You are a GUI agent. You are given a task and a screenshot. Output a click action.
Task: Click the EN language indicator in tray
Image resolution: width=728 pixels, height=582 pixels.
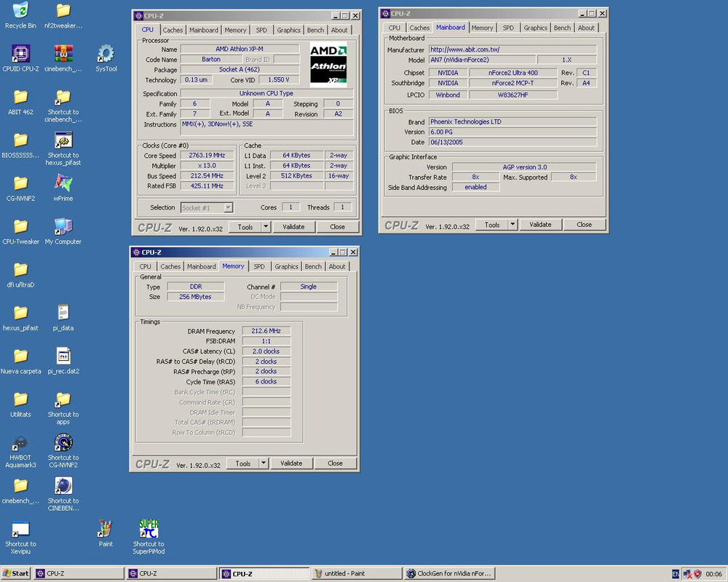point(676,574)
